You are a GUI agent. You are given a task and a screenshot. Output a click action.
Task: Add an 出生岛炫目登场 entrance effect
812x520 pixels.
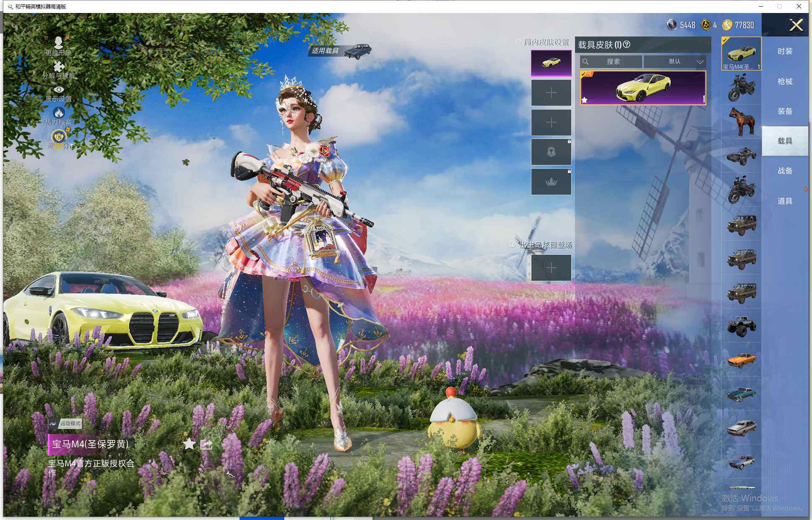[x=551, y=268]
